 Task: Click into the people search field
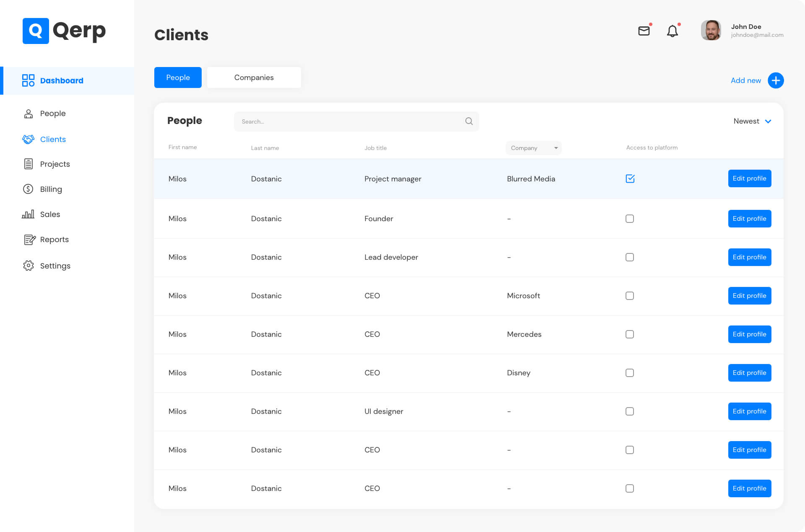[348, 121]
